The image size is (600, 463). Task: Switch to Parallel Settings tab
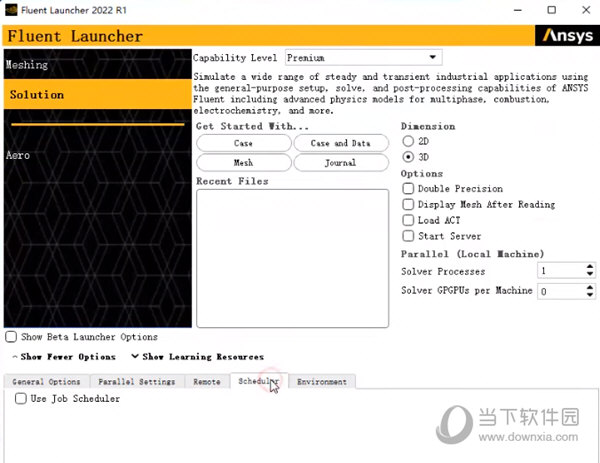pyautogui.click(x=137, y=381)
